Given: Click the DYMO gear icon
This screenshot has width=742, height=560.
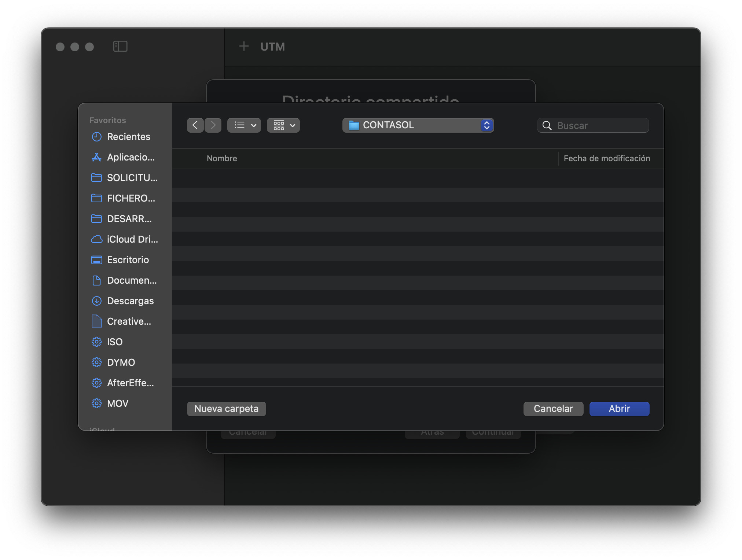Looking at the screenshot, I should tap(96, 362).
